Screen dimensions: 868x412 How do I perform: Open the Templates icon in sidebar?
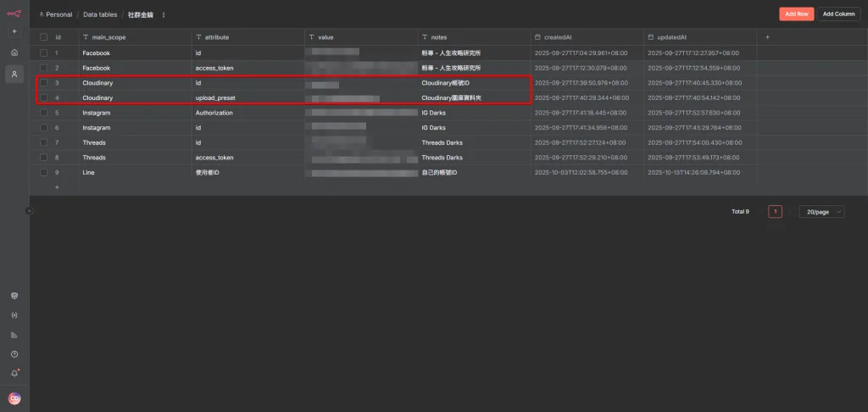pyautogui.click(x=14, y=296)
